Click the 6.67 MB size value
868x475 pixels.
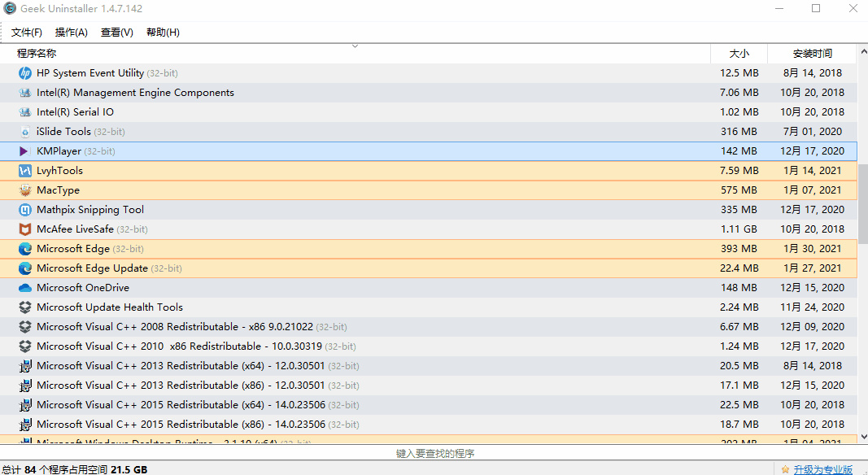739,327
